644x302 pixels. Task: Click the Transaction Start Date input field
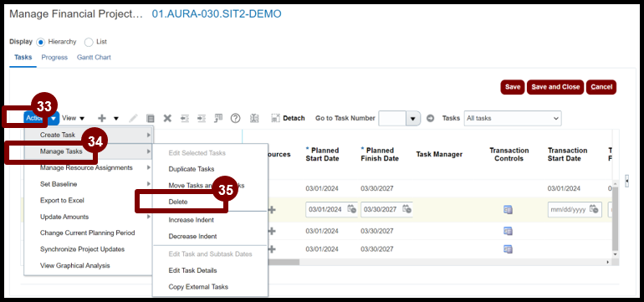click(568, 209)
